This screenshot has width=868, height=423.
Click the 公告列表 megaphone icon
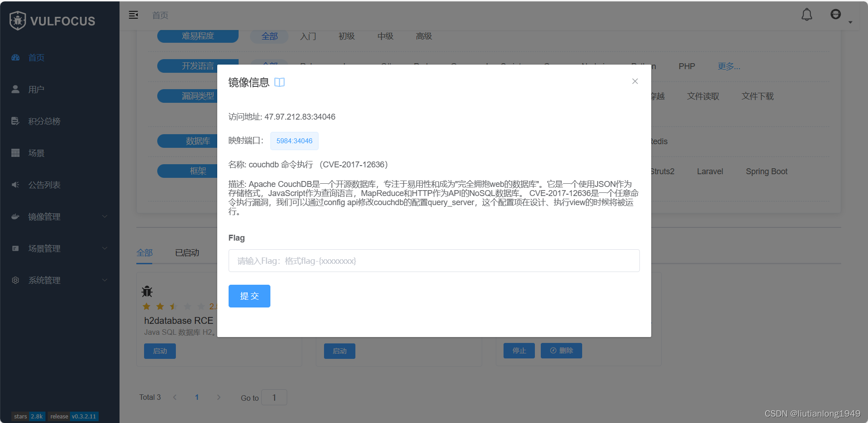point(15,185)
